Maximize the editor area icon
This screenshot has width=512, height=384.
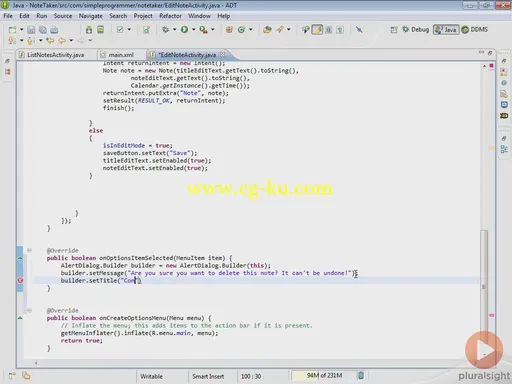490,53
